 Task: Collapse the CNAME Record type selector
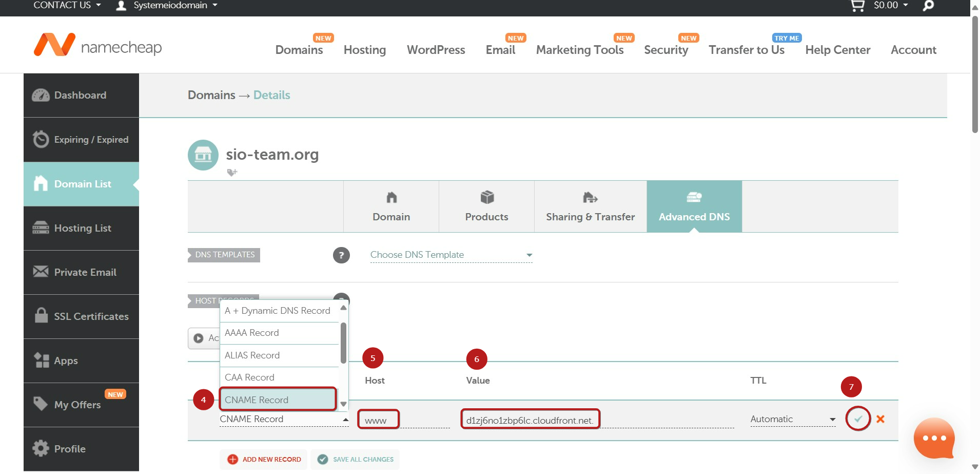[x=284, y=420]
